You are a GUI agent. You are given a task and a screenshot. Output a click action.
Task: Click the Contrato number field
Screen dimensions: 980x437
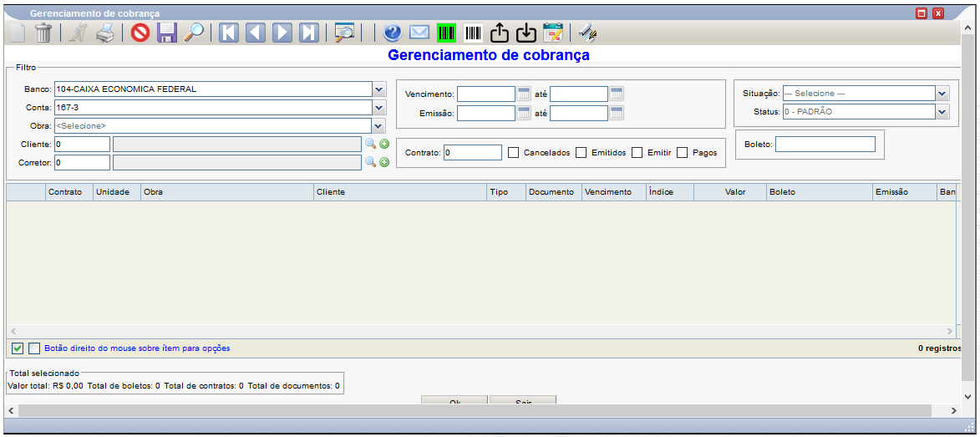click(473, 153)
